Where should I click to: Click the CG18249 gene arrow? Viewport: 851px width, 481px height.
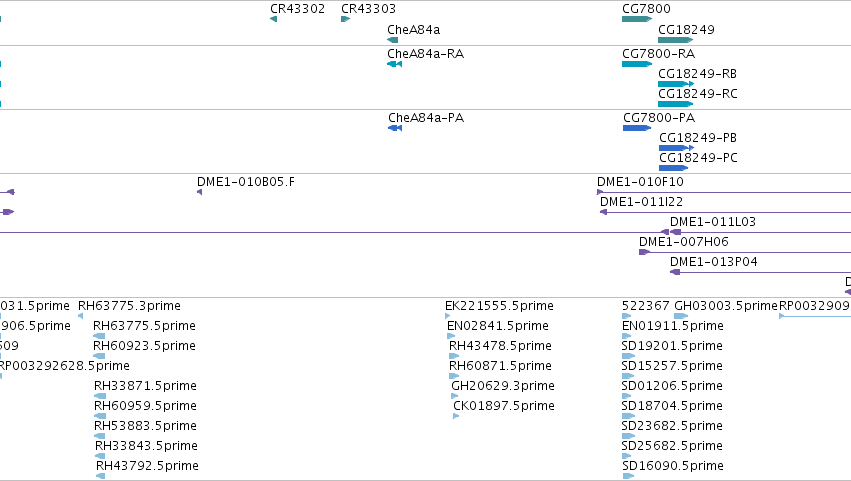coord(675,40)
